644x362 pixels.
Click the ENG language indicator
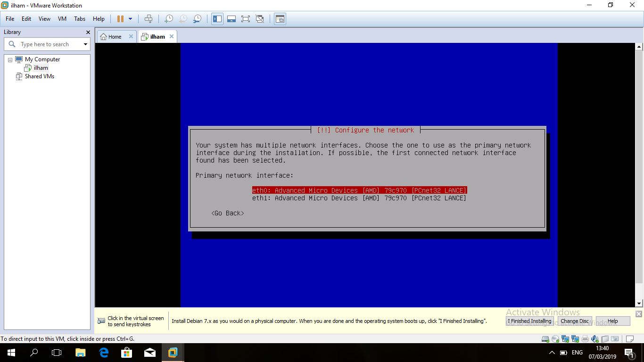(578, 353)
